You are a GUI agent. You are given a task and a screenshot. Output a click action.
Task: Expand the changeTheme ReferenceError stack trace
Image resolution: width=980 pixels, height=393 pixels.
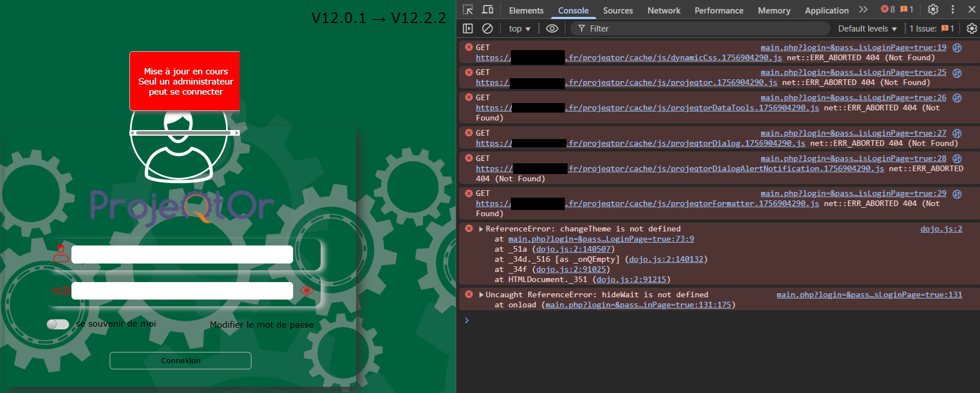pyautogui.click(x=481, y=229)
